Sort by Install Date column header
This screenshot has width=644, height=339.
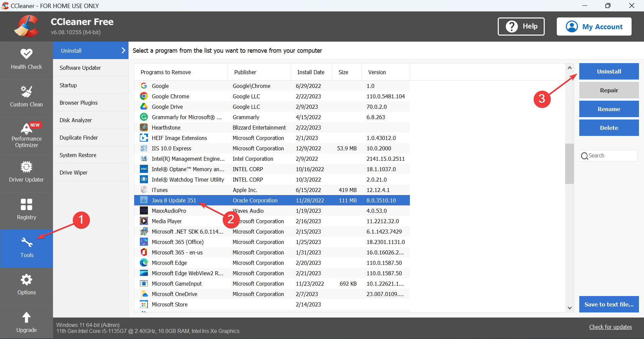point(311,72)
